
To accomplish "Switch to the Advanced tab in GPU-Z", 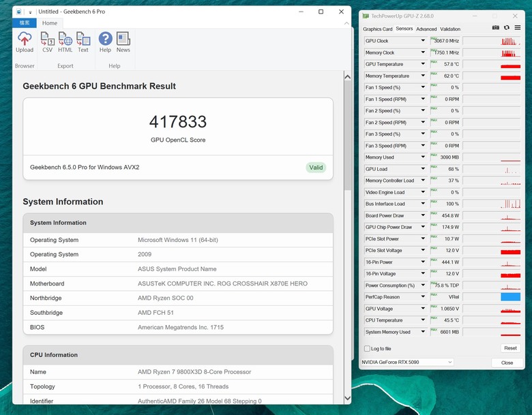I will pyautogui.click(x=426, y=29).
